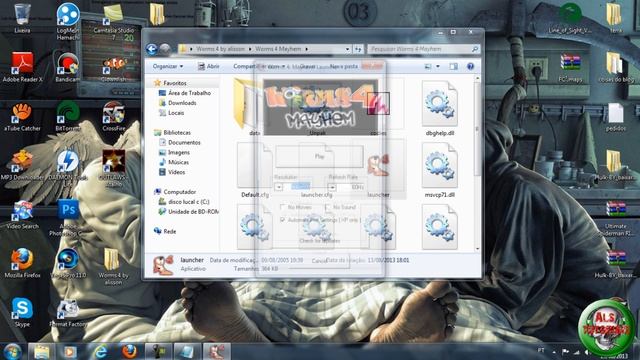Open the Clownfish desktop shortcut
This screenshot has width=640, height=360.
[x=114, y=68]
